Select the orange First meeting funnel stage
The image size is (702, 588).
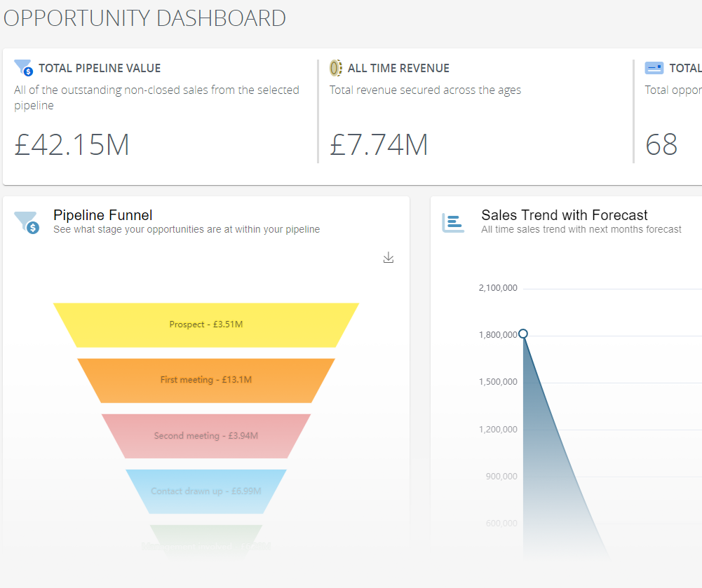tap(205, 380)
